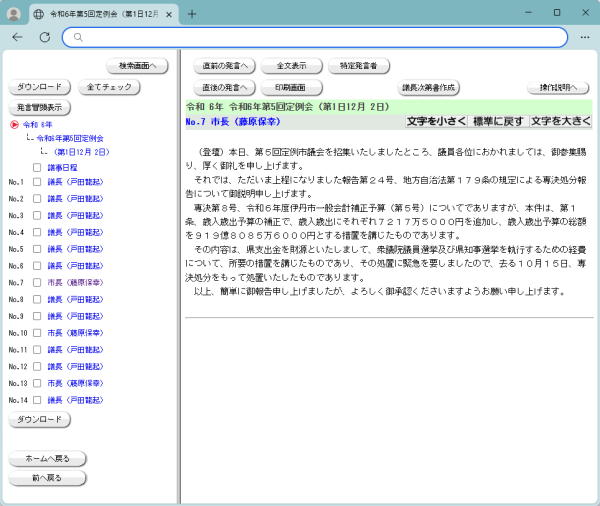
Task: Check the No.14 議長 checkbox
Action: point(37,400)
